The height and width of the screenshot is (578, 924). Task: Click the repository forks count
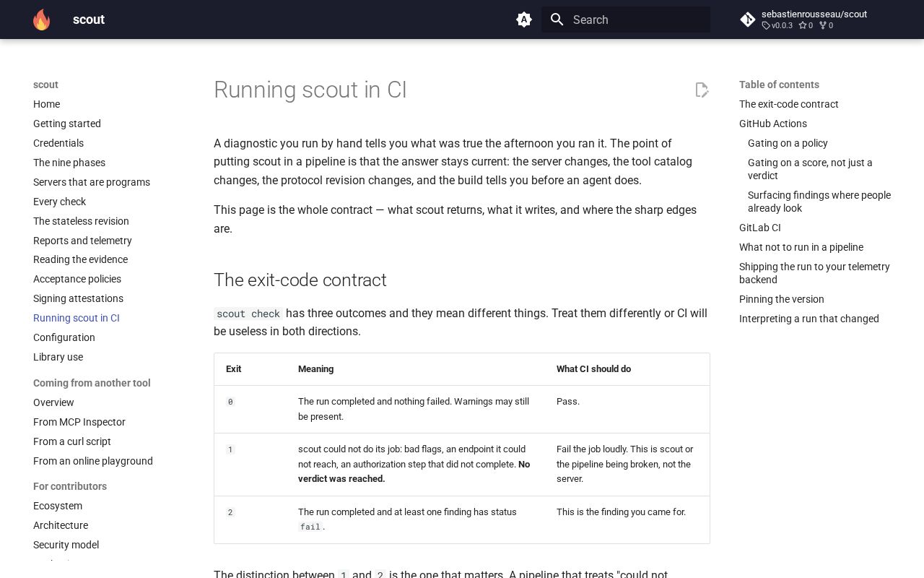(x=826, y=25)
